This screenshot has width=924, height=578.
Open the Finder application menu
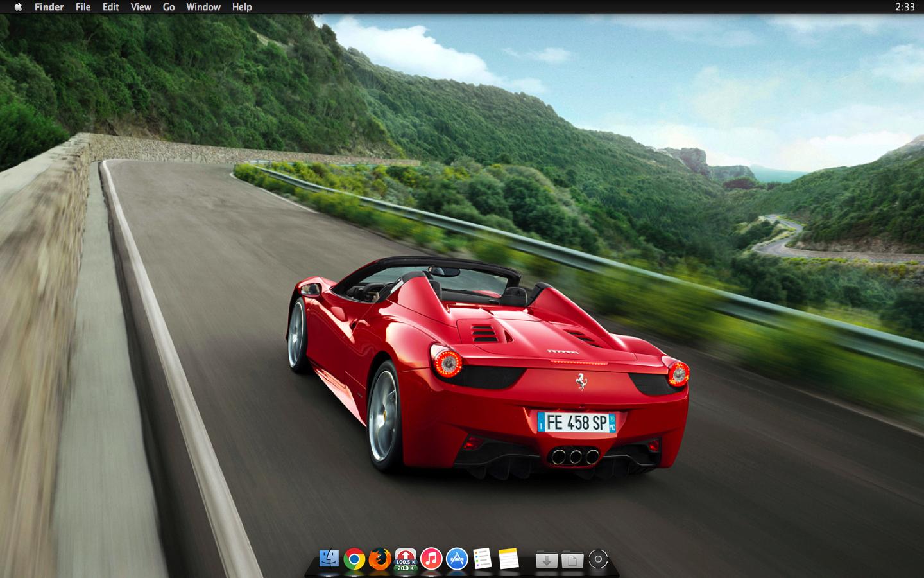[49, 7]
